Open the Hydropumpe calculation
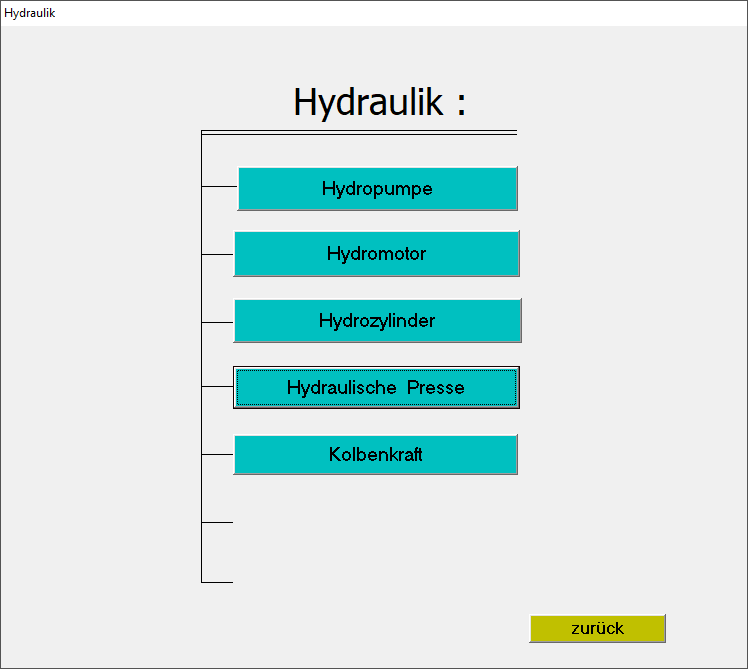Screen dimensions: 748x669 [377, 188]
